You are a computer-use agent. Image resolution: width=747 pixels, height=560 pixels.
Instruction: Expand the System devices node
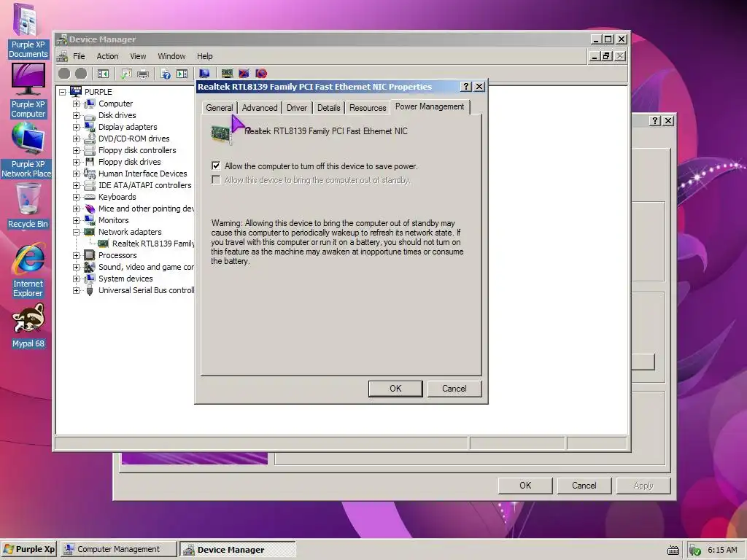pyautogui.click(x=76, y=279)
